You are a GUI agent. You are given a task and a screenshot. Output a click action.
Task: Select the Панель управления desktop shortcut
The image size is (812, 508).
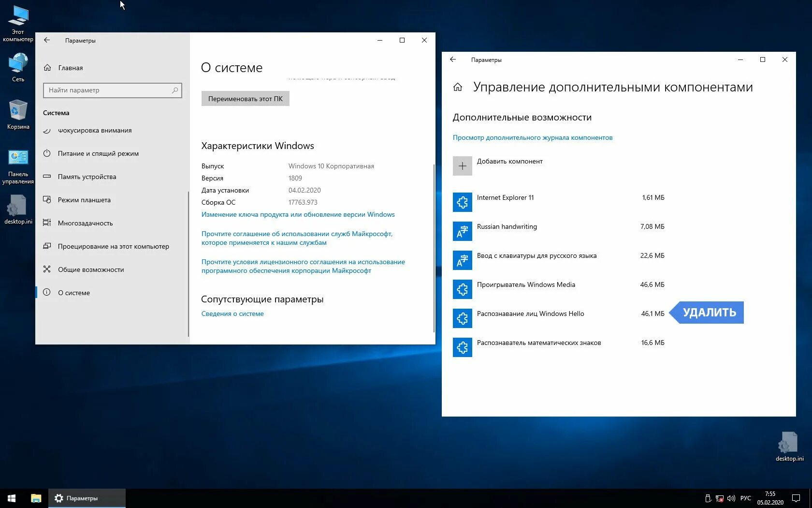(18, 166)
